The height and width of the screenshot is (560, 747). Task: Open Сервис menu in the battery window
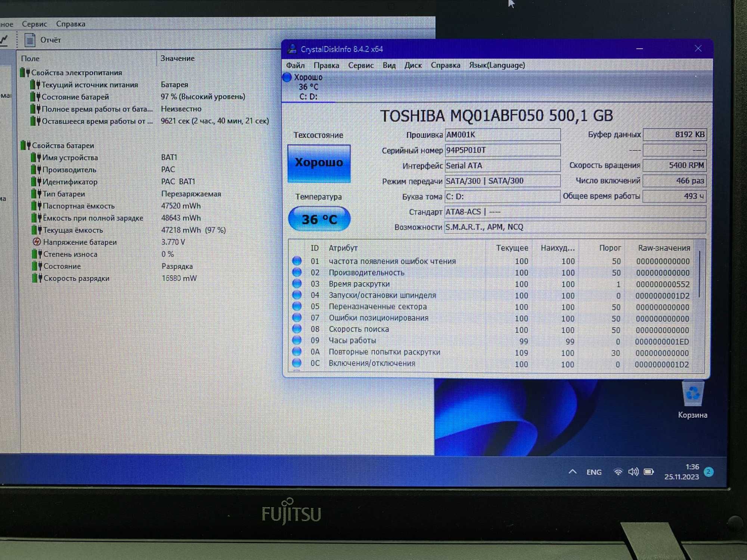(x=34, y=24)
